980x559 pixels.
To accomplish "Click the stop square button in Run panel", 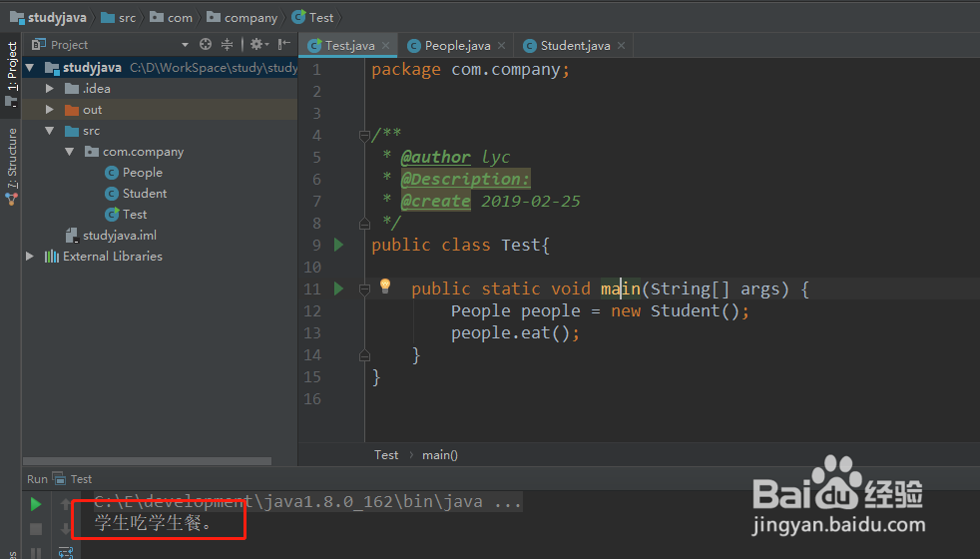I will coord(36,529).
